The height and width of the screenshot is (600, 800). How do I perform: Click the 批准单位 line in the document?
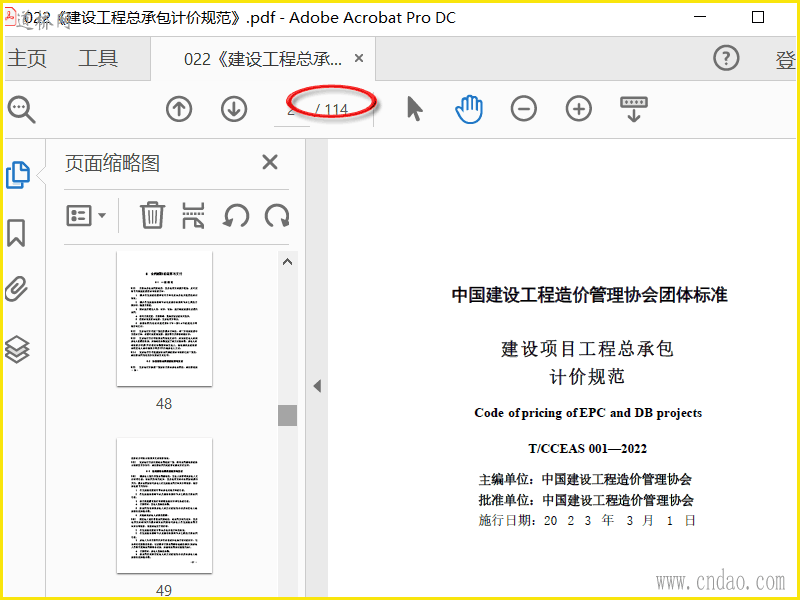tap(585, 500)
